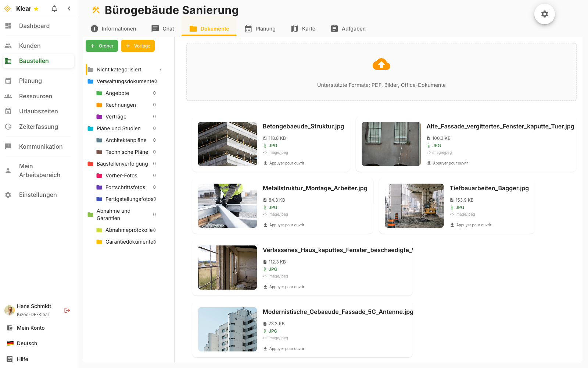Open the Betongebaeude_Struktur.jpg thumbnail
The image size is (588, 368).
tap(227, 144)
